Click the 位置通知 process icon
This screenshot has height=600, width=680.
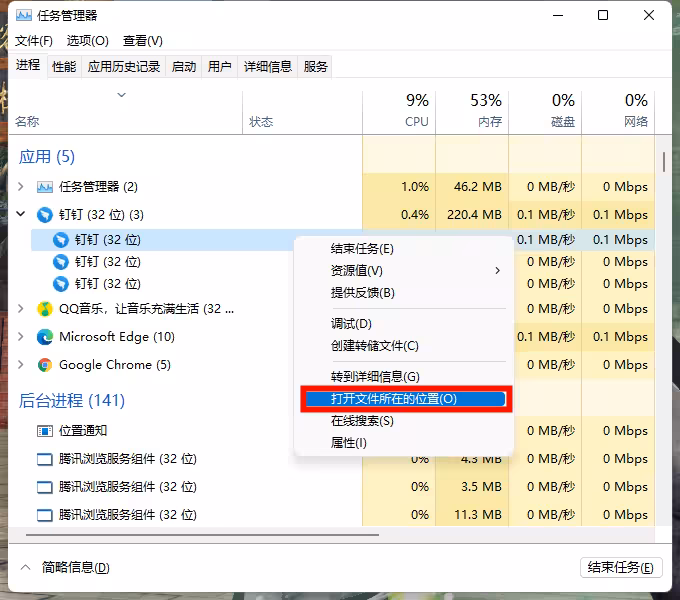pyautogui.click(x=45, y=431)
